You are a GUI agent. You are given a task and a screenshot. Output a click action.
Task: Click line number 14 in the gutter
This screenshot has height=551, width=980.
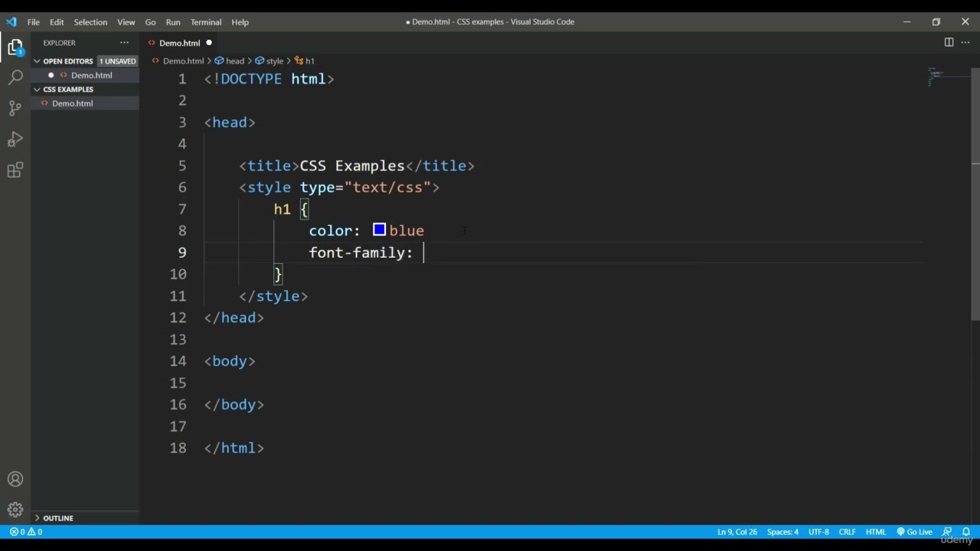[x=178, y=361]
